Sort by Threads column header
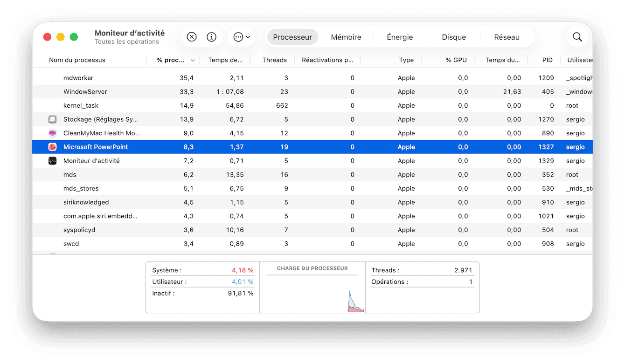Screen dimensions: 625x364 click(x=274, y=60)
